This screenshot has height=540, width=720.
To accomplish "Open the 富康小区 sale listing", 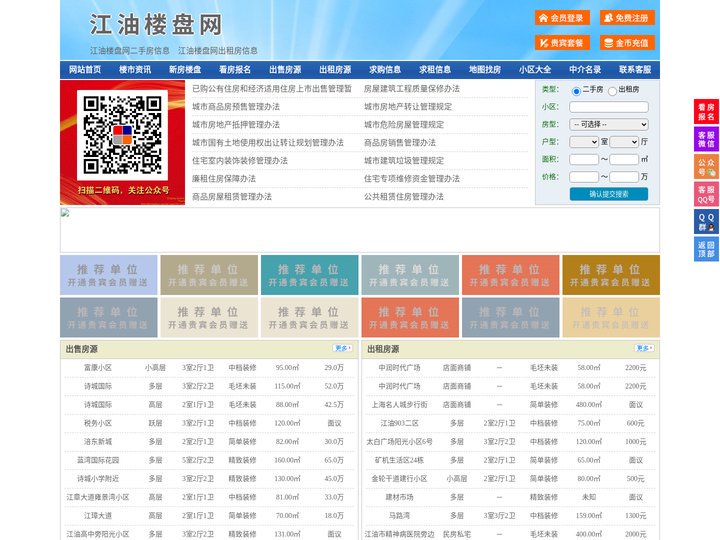I will [x=98, y=368].
